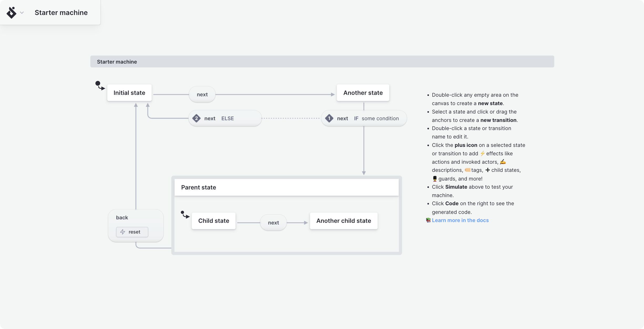Click the child initial state marker icon

coord(185,215)
